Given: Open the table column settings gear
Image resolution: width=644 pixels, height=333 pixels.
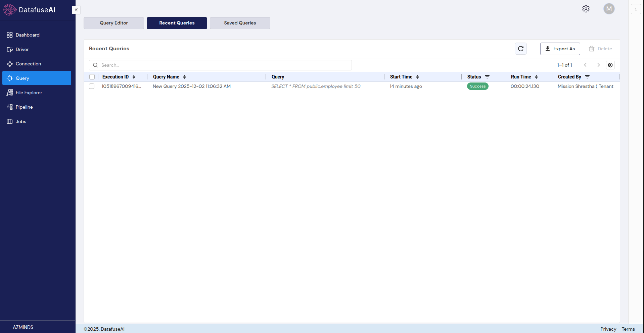Looking at the screenshot, I should click(x=610, y=65).
